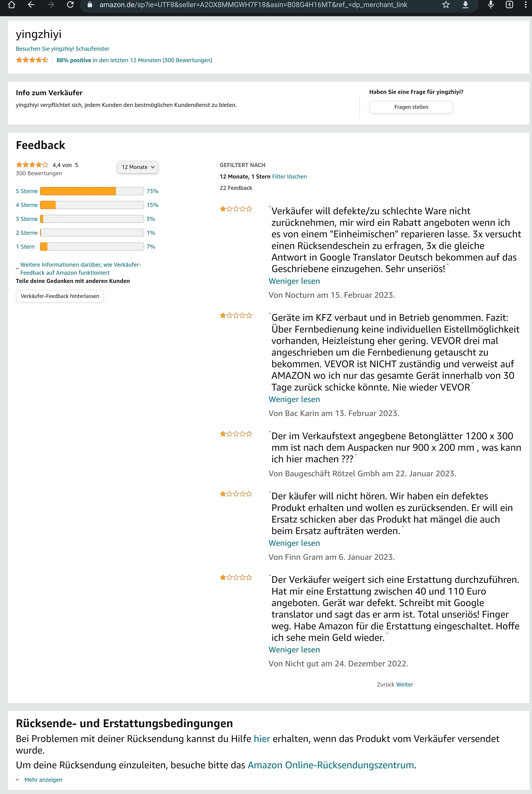Screen dimensions: 532x794
Task: Click the amazon.de URL address bar
Action: tap(253, 5)
